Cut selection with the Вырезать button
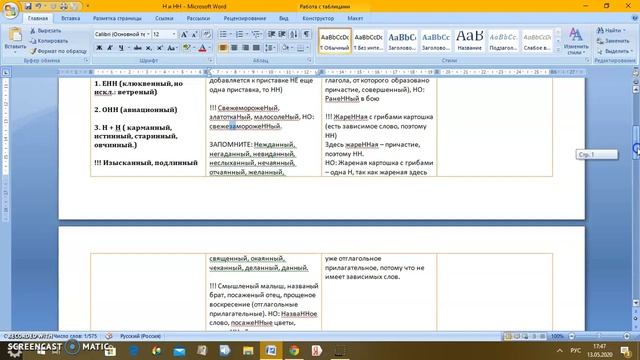The image size is (640, 360). pyautogui.click(x=46, y=31)
